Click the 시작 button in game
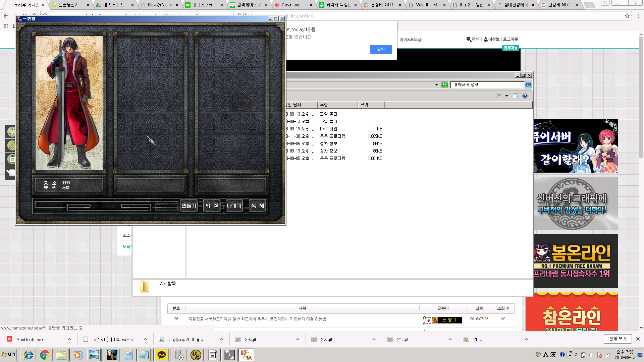 (212, 205)
